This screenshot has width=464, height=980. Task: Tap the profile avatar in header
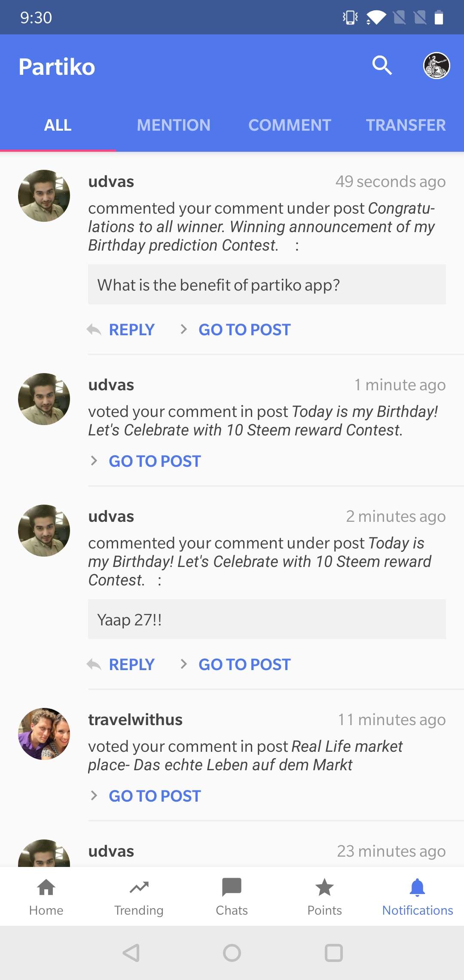pos(437,66)
